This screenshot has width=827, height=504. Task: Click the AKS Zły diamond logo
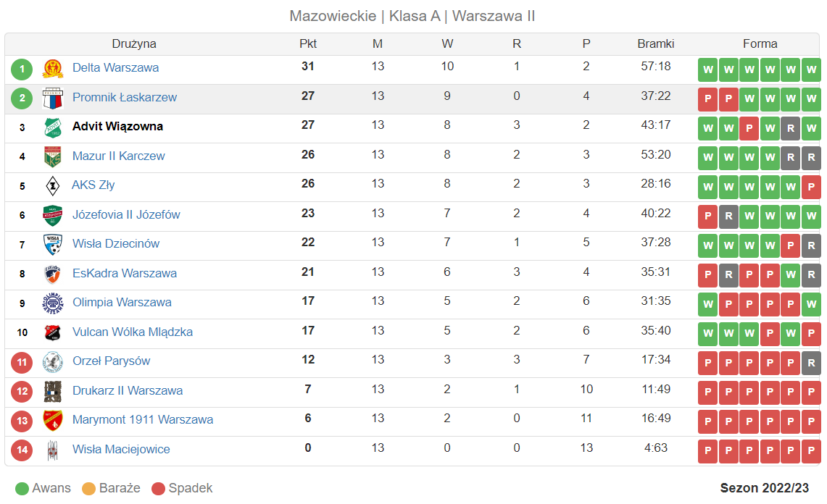tap(53, 185)
